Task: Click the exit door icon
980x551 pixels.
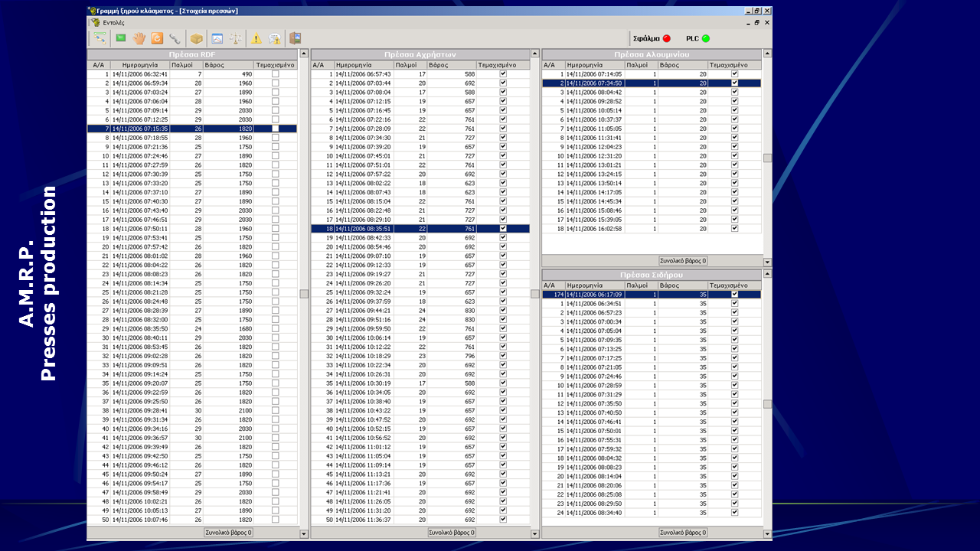Action: pos(296,38)
